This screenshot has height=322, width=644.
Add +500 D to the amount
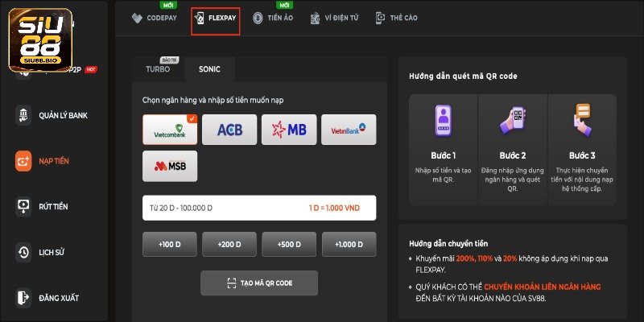(289, 245)
